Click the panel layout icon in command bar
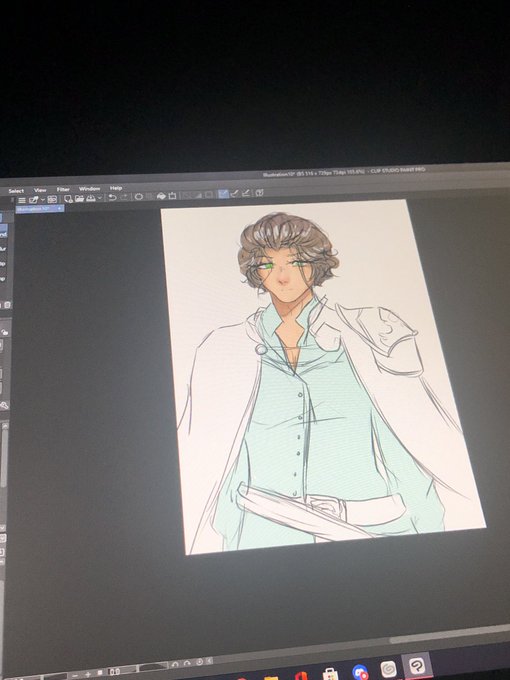This screenshot has width=510, height=680. tap(52, 199)
